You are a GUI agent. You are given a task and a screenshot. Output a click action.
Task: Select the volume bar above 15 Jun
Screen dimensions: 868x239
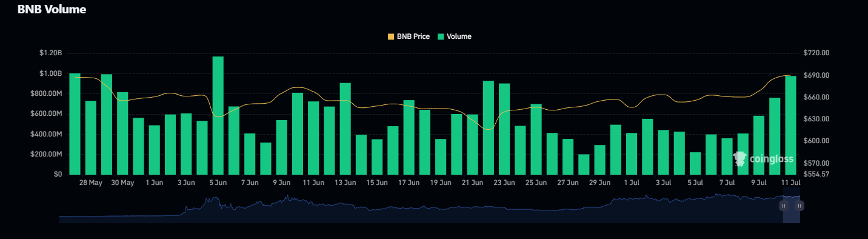377,157
